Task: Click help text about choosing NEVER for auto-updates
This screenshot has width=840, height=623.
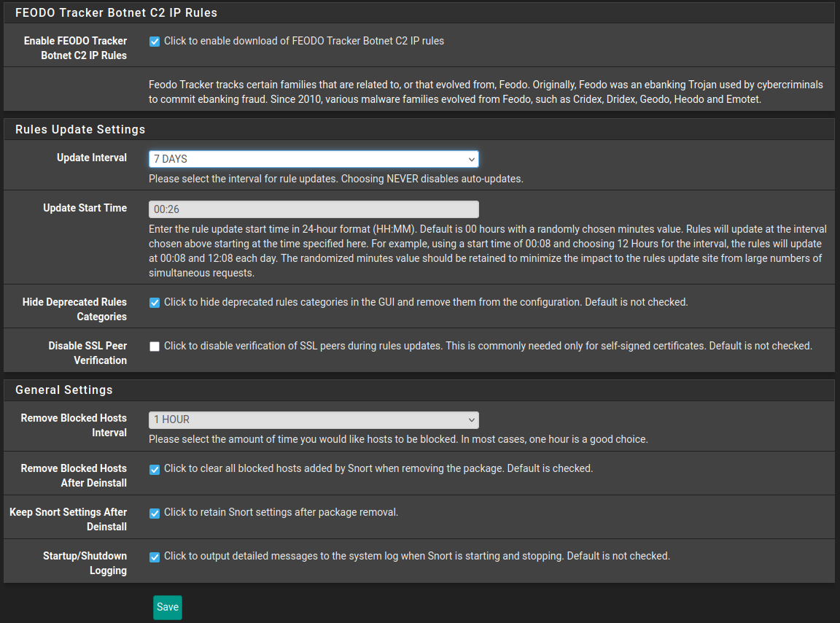Action: click(336, 179)
